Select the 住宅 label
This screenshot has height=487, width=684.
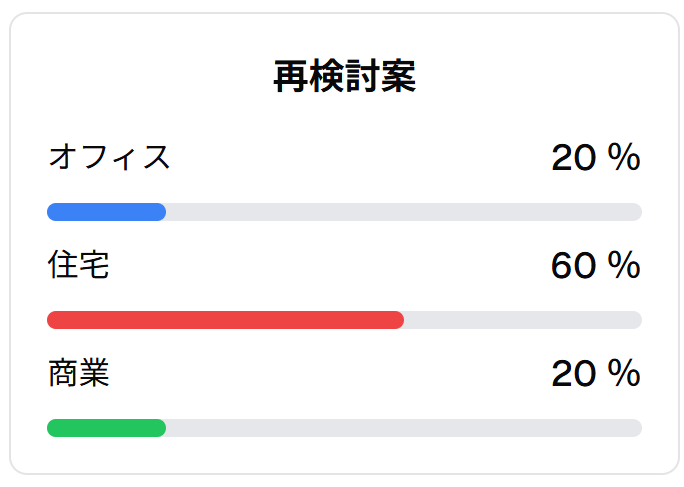[x=79, y=264]
